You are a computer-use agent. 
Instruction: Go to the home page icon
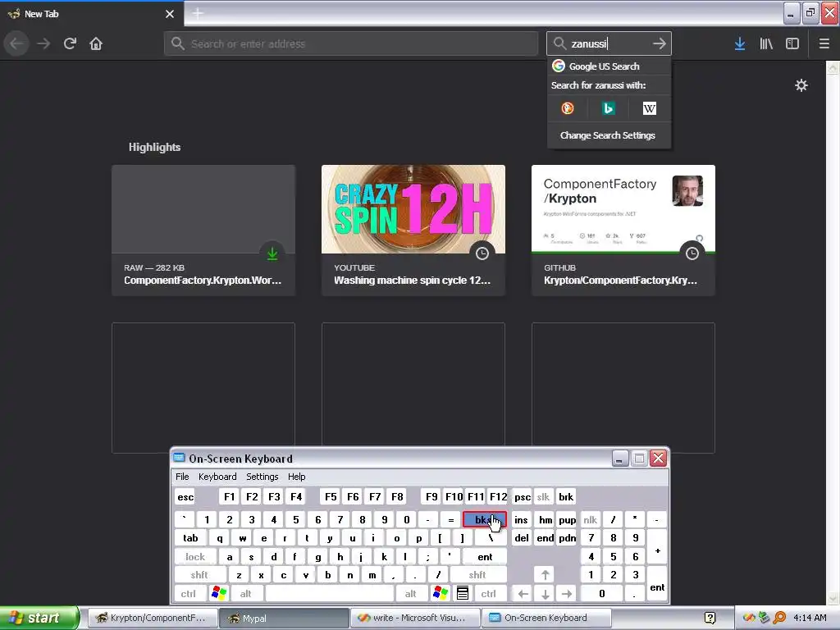pos(96,43)
